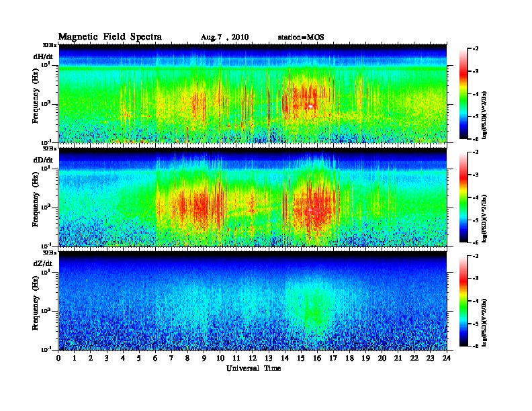Click the log(PSD) label of the dZ/dt color bar
Viewport: 532px width, 411px height.
pyautogui.click(x=484, y=322)
